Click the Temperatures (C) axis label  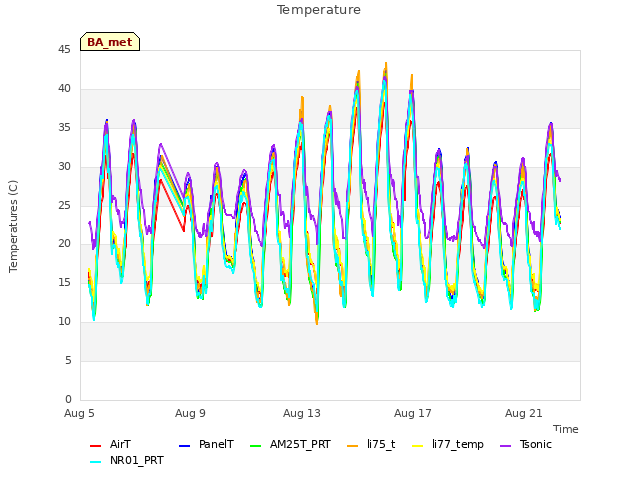(13, 226)
